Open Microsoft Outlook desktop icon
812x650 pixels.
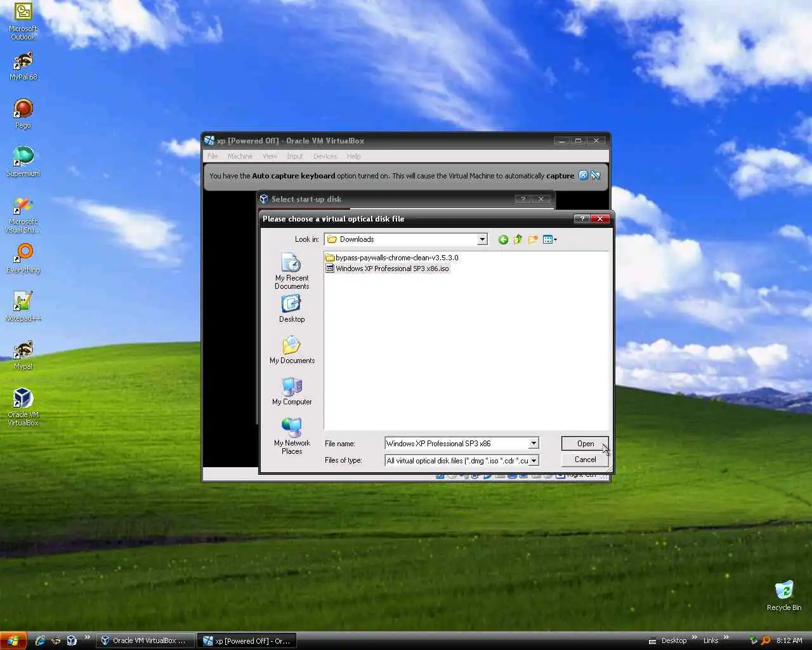(x=23, y=22)
